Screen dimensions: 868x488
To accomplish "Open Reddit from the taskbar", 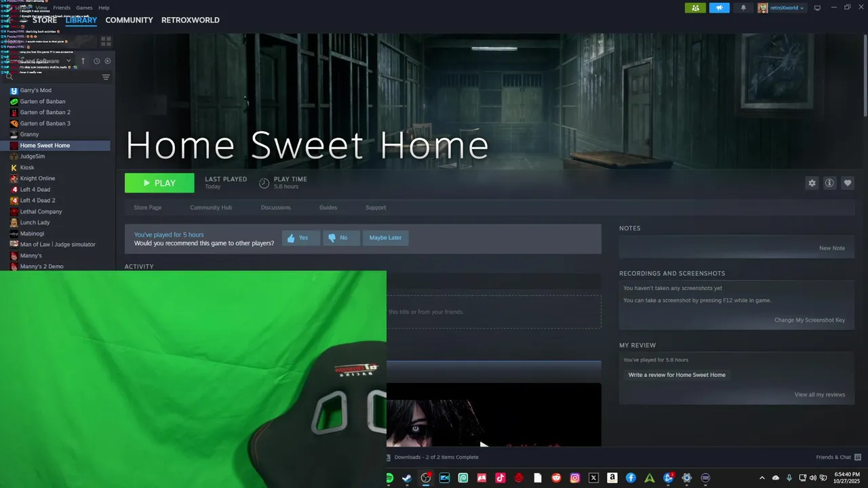I will click(556, 478).
